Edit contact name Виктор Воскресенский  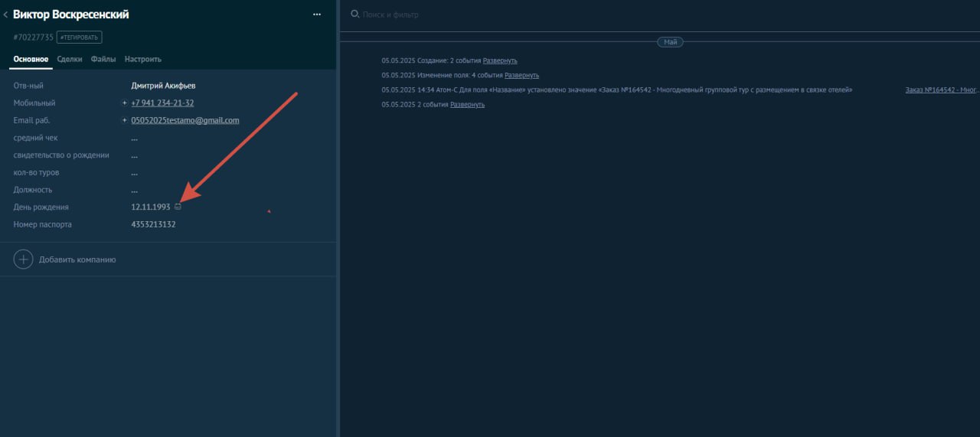[x=71, y=15]
